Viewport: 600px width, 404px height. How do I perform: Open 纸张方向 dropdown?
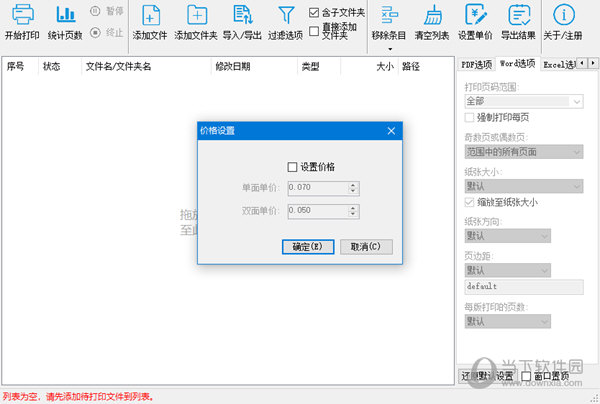[508, 236]
